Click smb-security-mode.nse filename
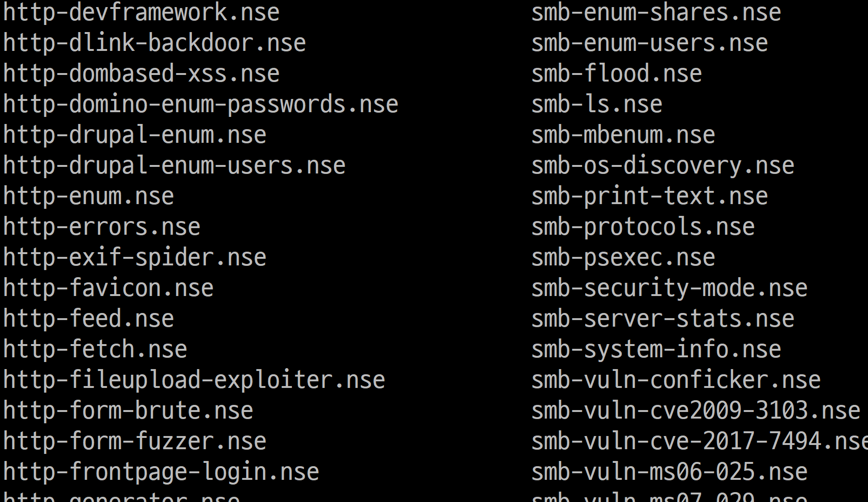Screen dimensions: 868x502 pos(670,288)
